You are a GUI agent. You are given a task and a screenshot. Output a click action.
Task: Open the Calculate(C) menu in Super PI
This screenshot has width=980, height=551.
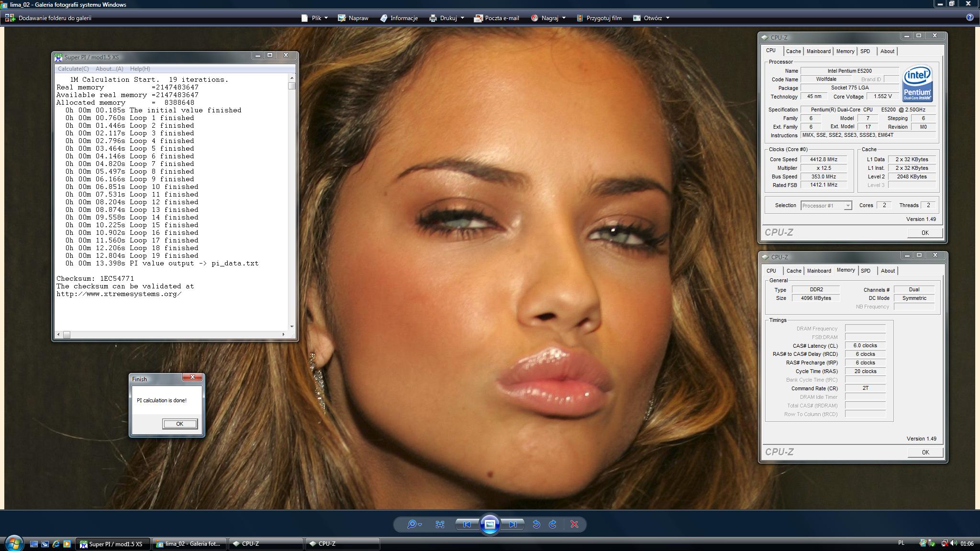point(73,69)
